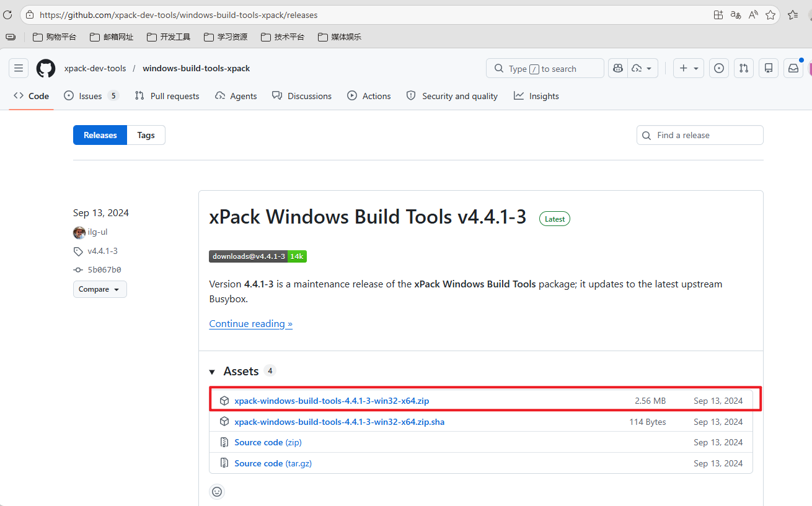Open pull requests icon in GitHub header

(744, 68)
